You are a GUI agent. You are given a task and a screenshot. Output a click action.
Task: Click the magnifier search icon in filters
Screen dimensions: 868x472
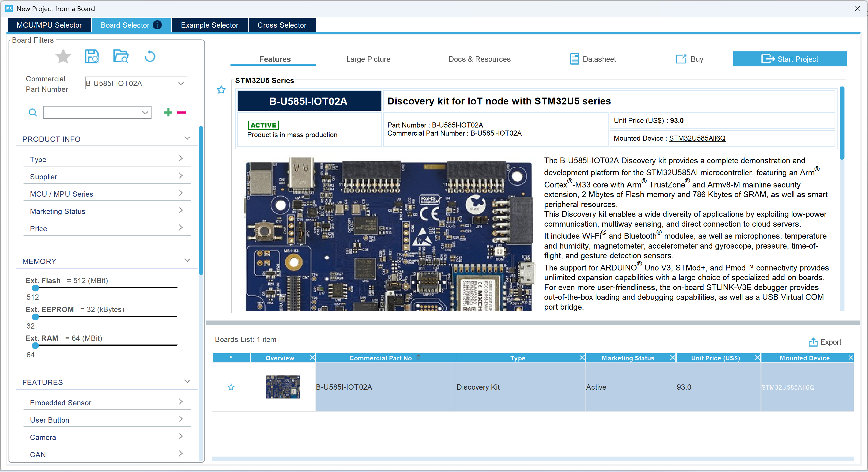click(x=33, y=113)
